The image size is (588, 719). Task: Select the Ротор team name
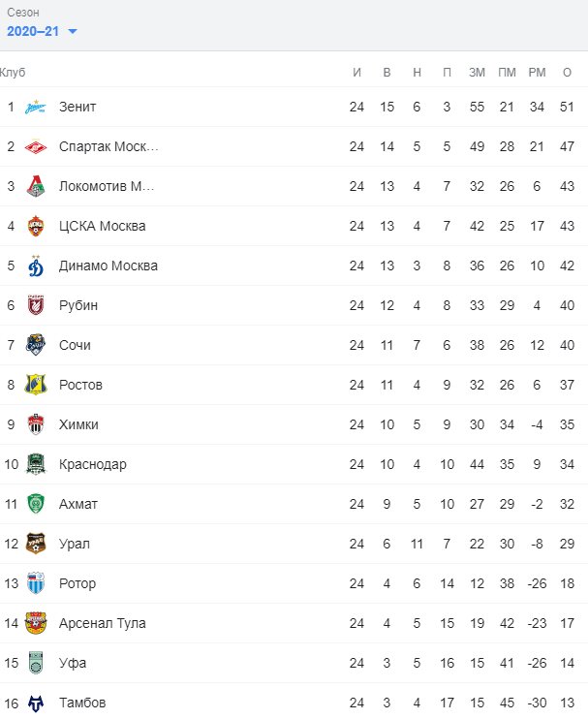pyautogui.click(x=77, y=583)
